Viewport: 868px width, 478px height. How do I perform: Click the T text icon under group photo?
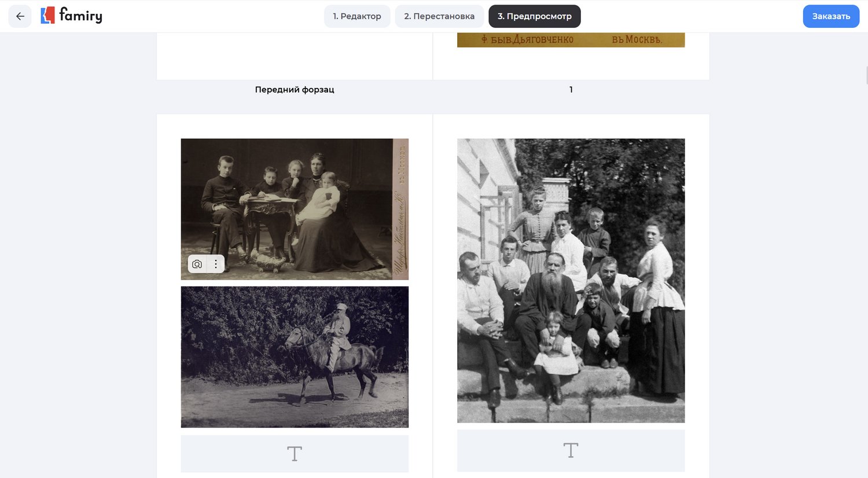[x=571, y=450]
